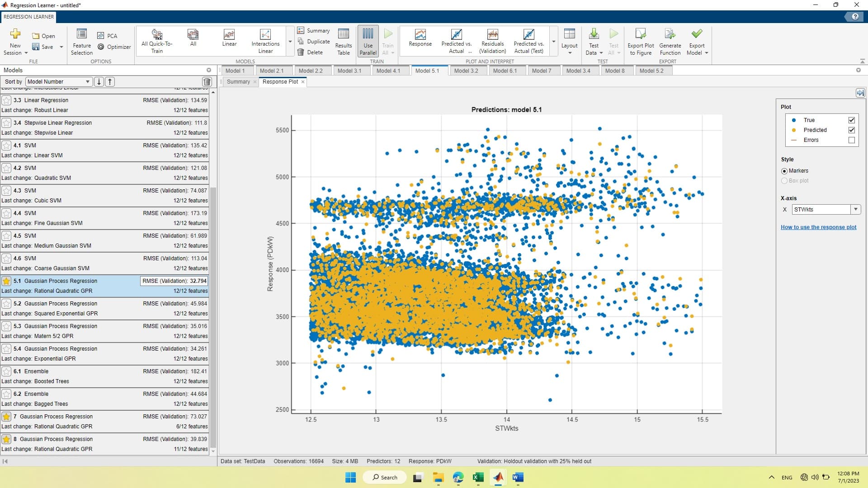This screenshot has height=488, width=868.
Task: Choose the Interactions Linear model type
Action: click(x=265, y=41)
